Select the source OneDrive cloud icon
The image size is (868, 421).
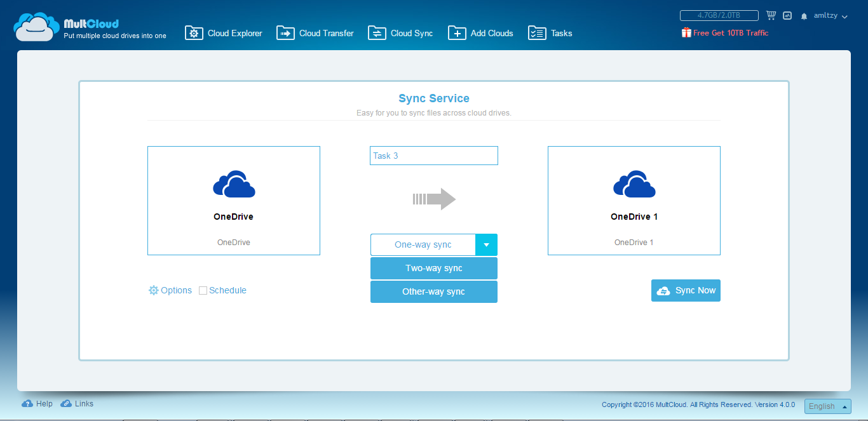(234, 184)
